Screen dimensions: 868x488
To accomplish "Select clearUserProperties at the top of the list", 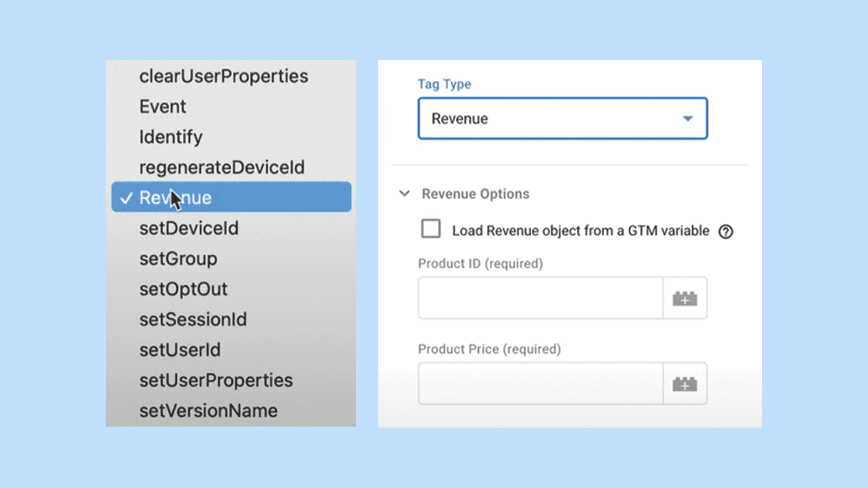I will (x=224, y=76).
